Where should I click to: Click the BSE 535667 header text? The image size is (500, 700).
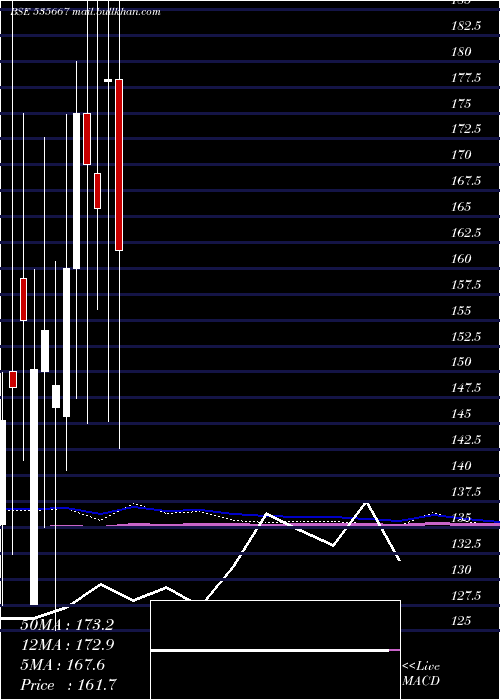(40, 12)
